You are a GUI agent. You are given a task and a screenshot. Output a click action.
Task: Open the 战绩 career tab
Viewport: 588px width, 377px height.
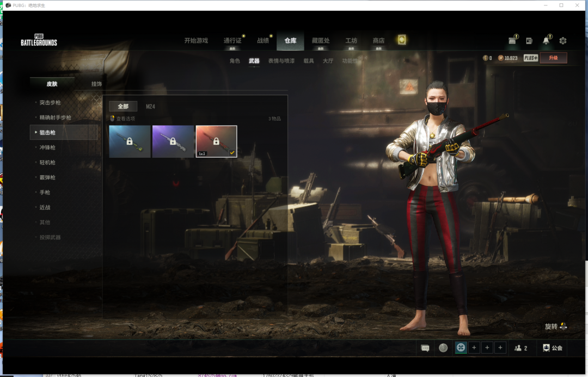(x=263, y=40)
